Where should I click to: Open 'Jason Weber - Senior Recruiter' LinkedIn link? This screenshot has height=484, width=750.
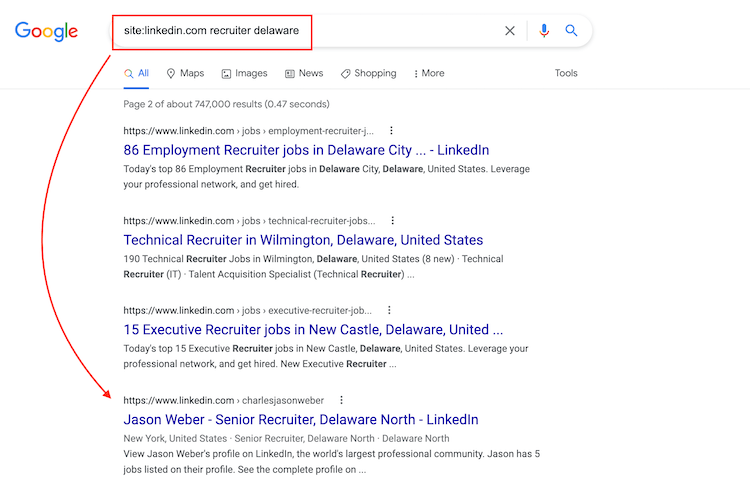(x=301, y=419)
